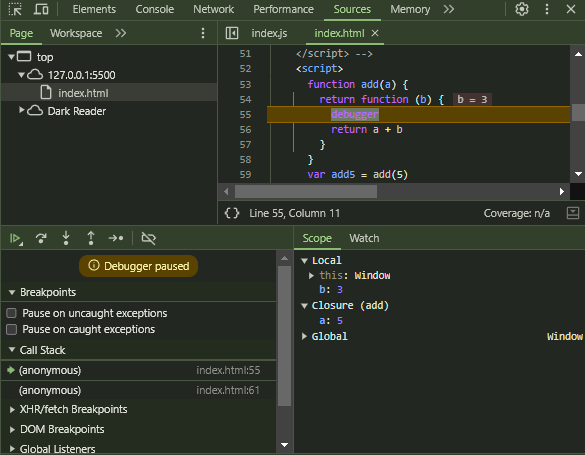Click the debugger sidebar scrollbar thumb
Viewport: 585px width, 455px height.
pos(284,336)
